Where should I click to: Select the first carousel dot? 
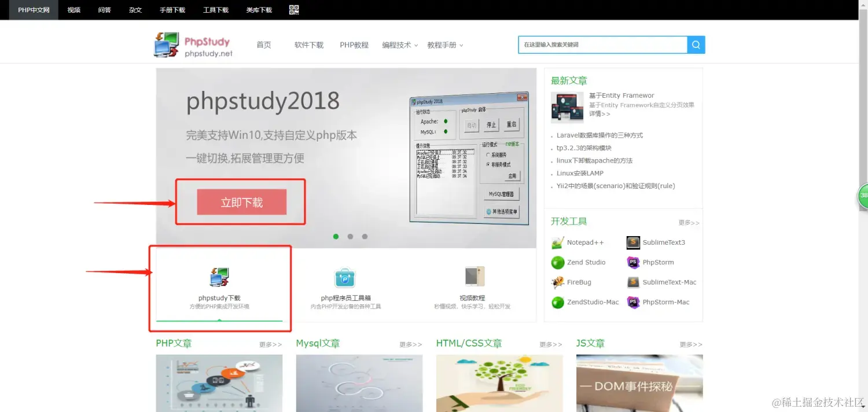click(x=336, y=236)
